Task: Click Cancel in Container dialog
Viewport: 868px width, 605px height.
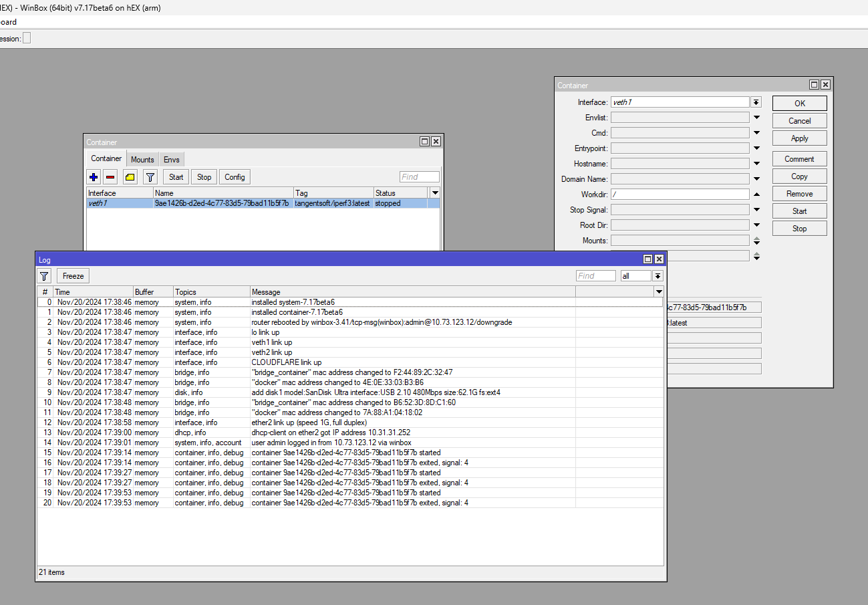Action: 800,121
